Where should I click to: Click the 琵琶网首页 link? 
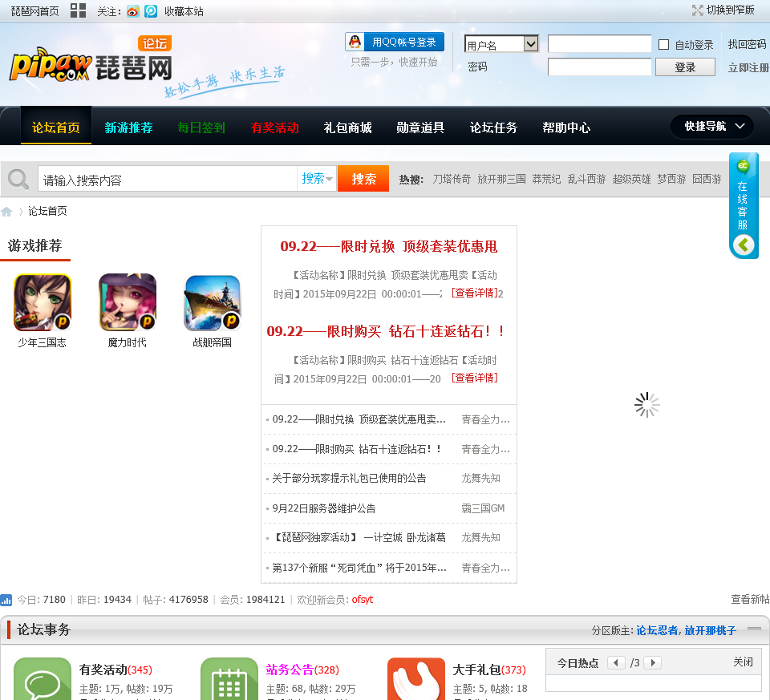click(x=34, y=11)
